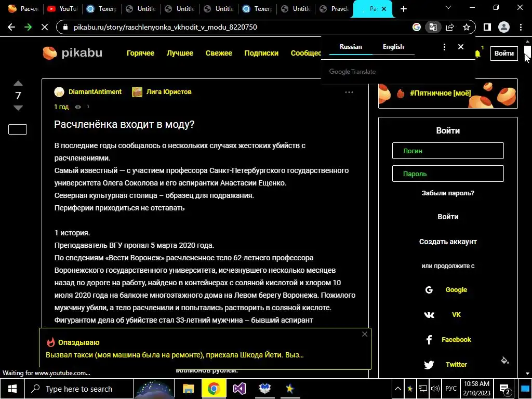
Task: Click the save-post empty box under votes
Action: (18, 129)
